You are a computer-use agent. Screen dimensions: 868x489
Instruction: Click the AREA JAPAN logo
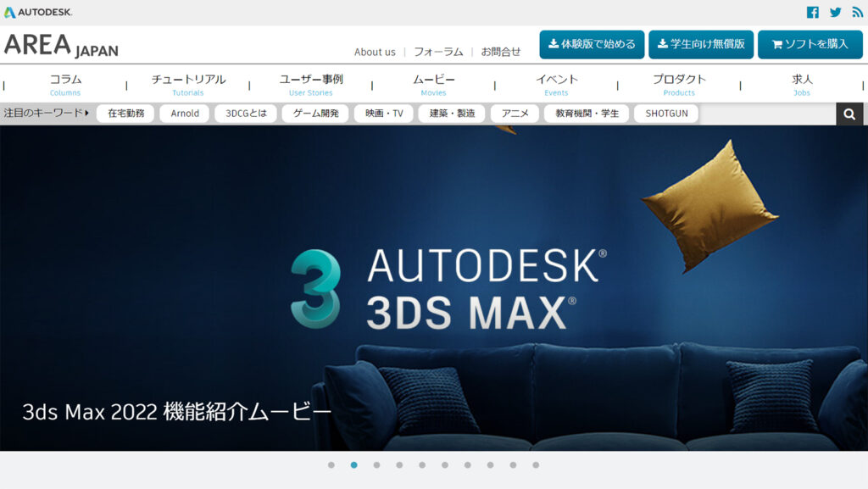61,46
